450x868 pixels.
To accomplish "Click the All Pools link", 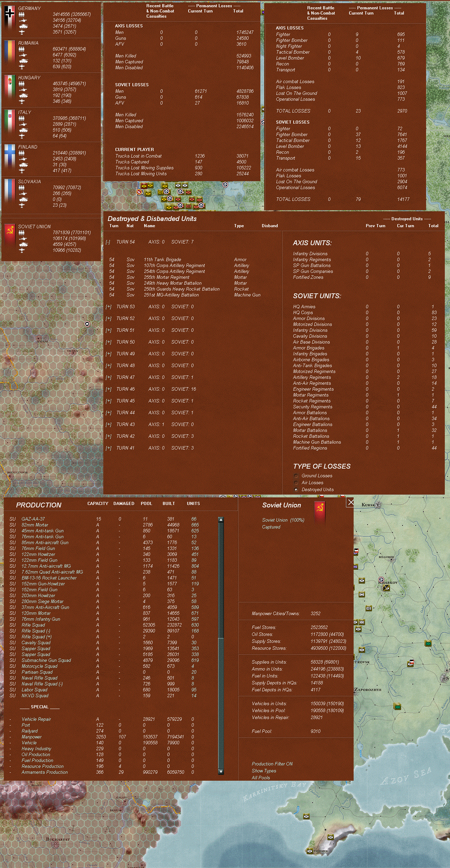I will pyautogui.click(x=261, y=778).
